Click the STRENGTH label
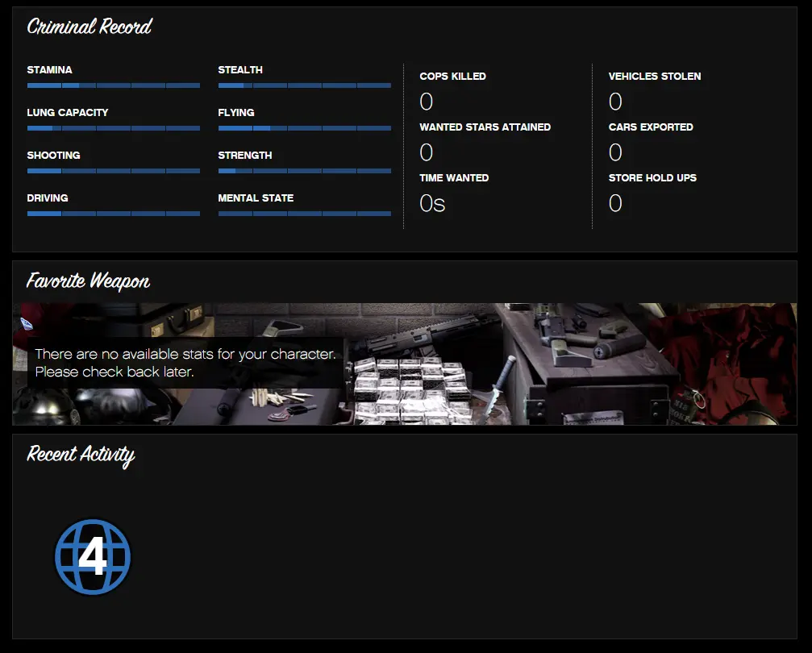Screen dimensions: 812x653 (x=245, y=156)
